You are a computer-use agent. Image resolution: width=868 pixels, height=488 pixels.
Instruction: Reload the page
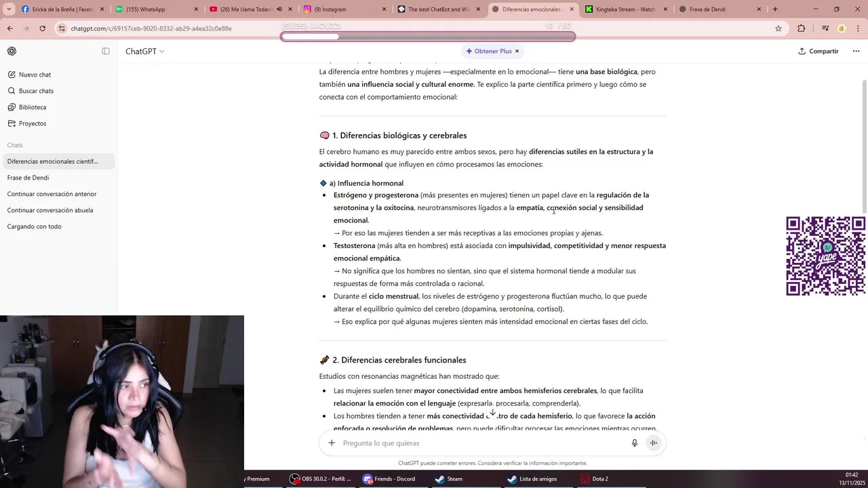(x=42, y=28)
